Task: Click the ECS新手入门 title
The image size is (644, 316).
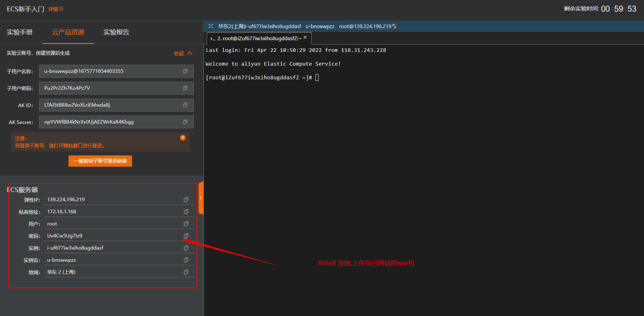Action: click(25, 9)
